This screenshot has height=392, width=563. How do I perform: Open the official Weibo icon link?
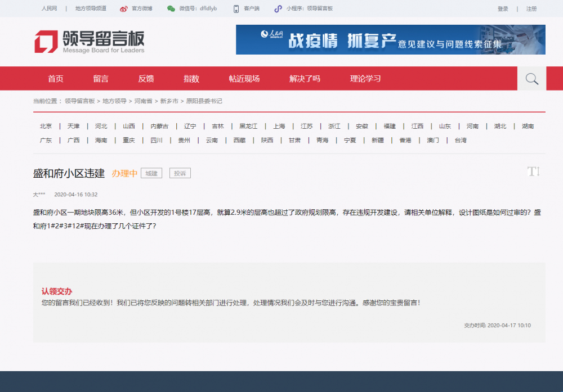123,8
